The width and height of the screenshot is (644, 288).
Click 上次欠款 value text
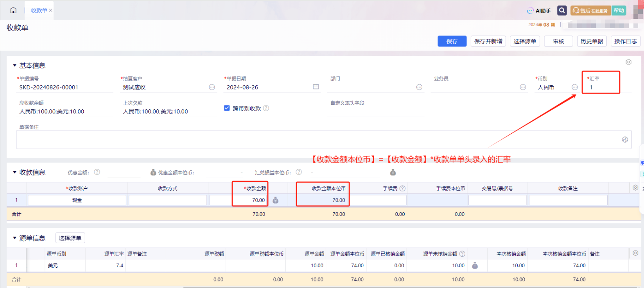[x=155, y=111]
